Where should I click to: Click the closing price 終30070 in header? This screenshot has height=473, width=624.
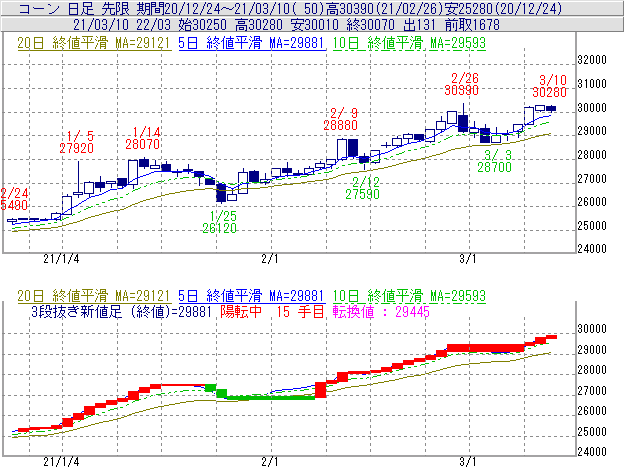coord(370,25)
